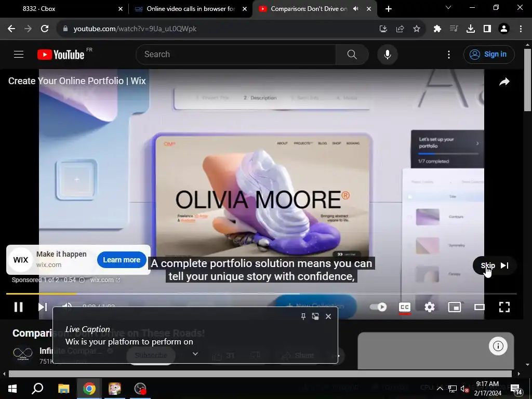Seek on the video progress bar
This screenshot has height=399, width=532.
click(x=261, y=294)
